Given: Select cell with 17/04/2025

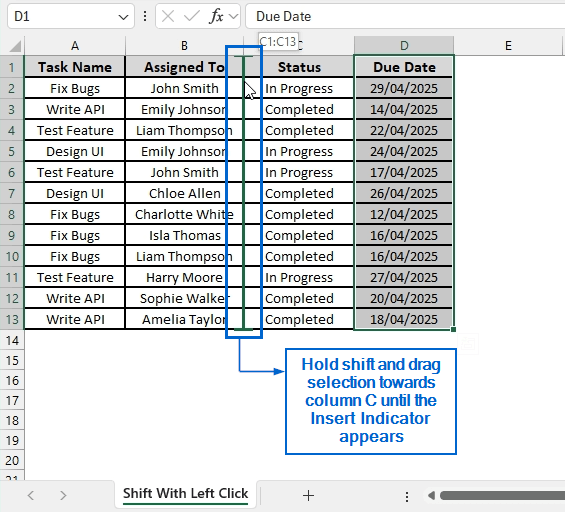Looking at the screenshot, I should [404, 172].
